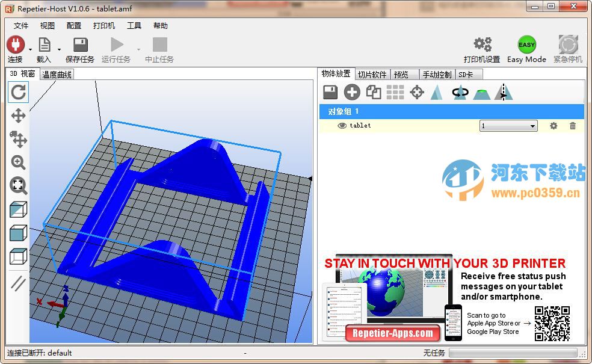Select the rotate object tool
Viewport: 592px width, 364px height.
(460, 92)
